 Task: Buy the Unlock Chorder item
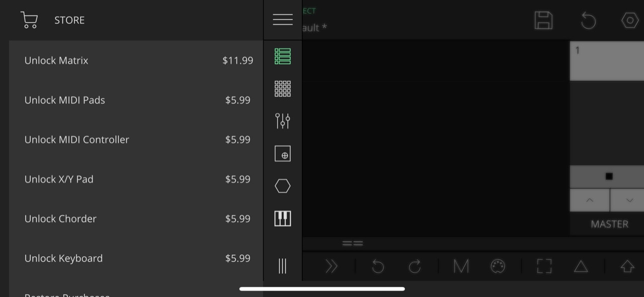[x=136, y=219]
